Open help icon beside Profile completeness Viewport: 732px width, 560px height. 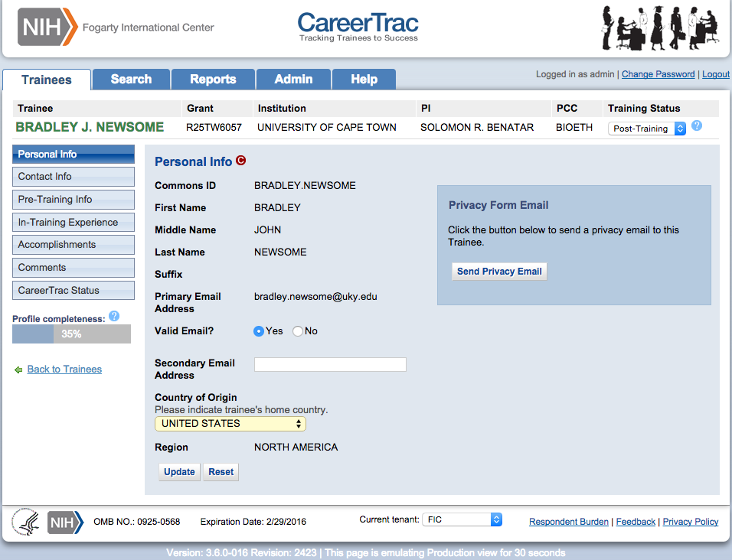(114, 316)
